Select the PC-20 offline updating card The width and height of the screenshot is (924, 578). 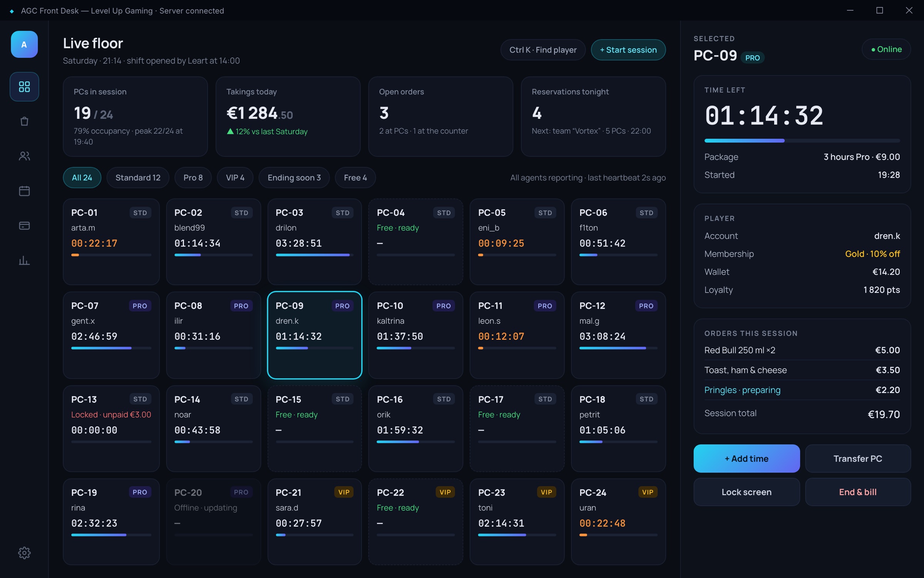point(214,522)
